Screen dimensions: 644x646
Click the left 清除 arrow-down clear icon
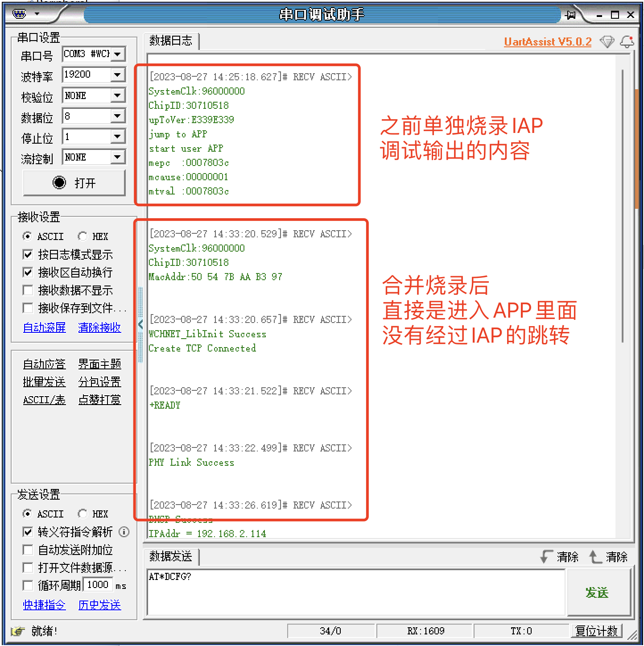(x=546, y=556)
